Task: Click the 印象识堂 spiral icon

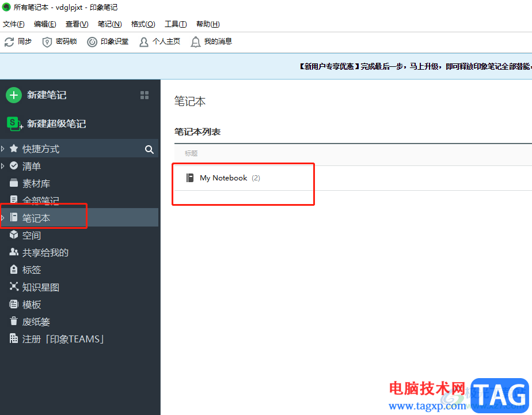Action: (92, 41)
